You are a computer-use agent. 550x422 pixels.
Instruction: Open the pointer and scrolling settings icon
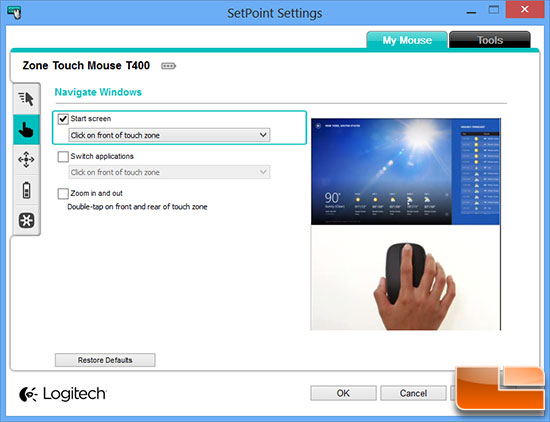point(26,99)
